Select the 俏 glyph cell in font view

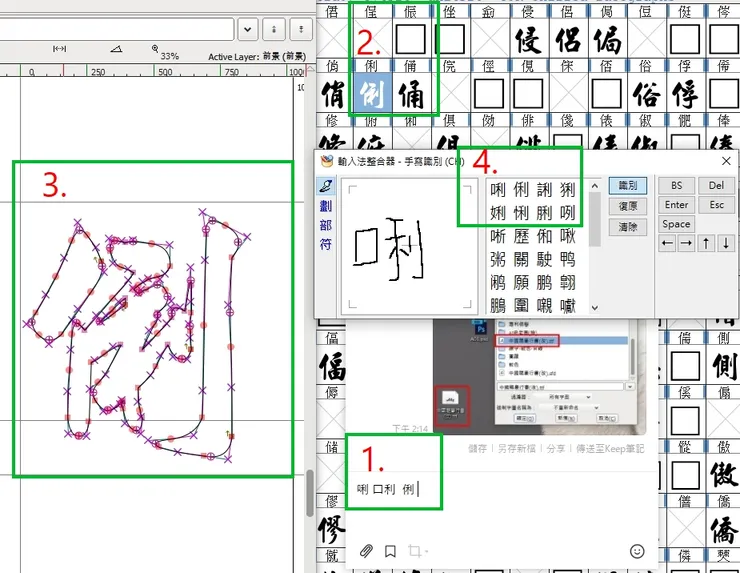coord(333,93)
